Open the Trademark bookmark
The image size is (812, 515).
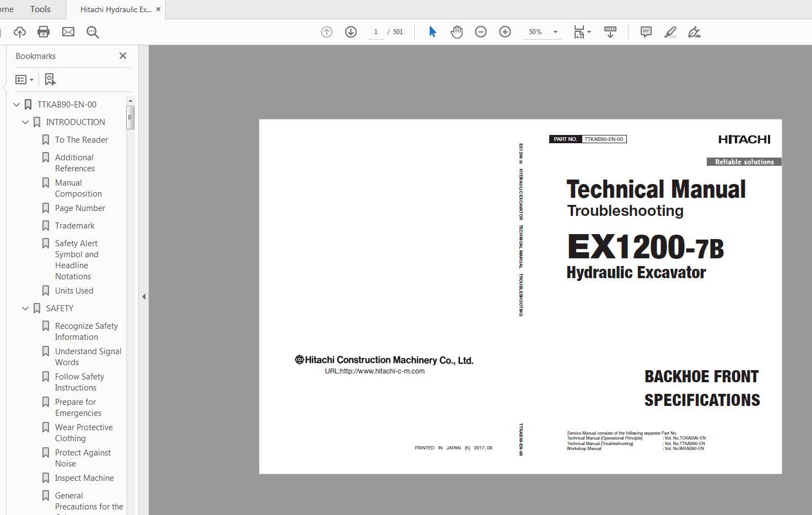[74, 225]
